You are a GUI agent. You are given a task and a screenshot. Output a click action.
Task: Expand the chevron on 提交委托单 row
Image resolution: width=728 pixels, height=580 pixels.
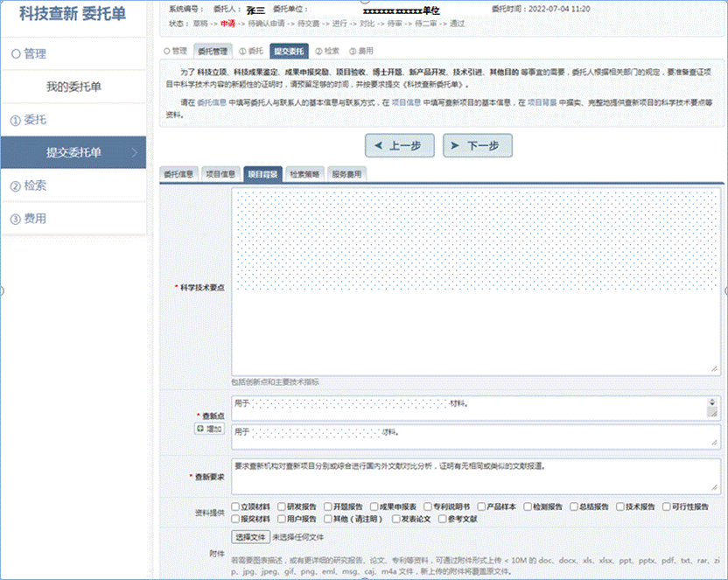coord(135,152)
